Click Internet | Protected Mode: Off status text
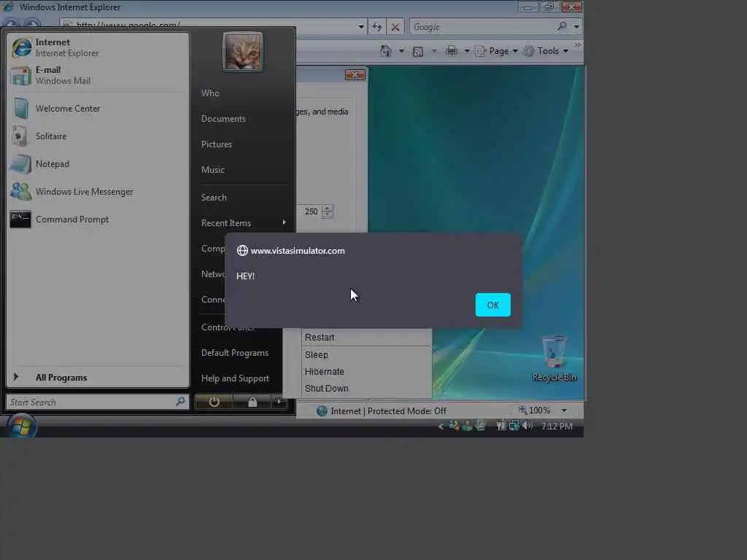Screen dimensions: 747x560 (x=388, y=411)
